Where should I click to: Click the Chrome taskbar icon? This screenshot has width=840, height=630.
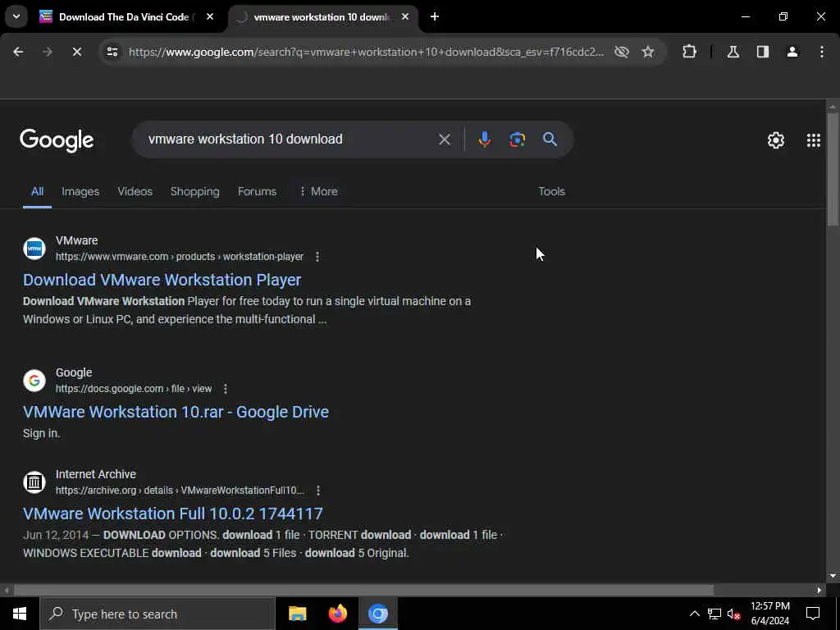click(x=377, y=614)
